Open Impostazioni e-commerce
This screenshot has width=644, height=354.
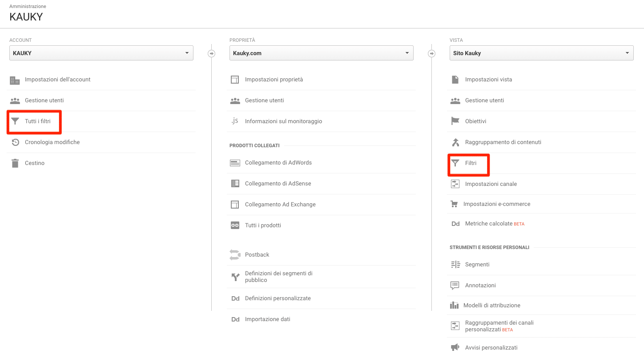click(497, 204)
